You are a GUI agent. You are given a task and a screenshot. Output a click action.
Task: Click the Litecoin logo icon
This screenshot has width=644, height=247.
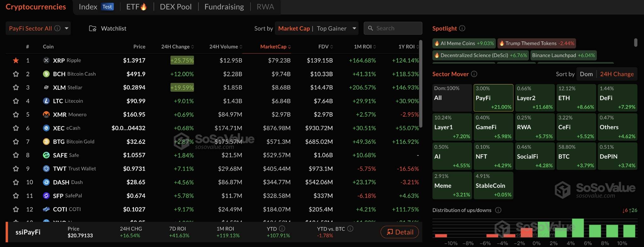pyautogui.click(x=46, y=101)
